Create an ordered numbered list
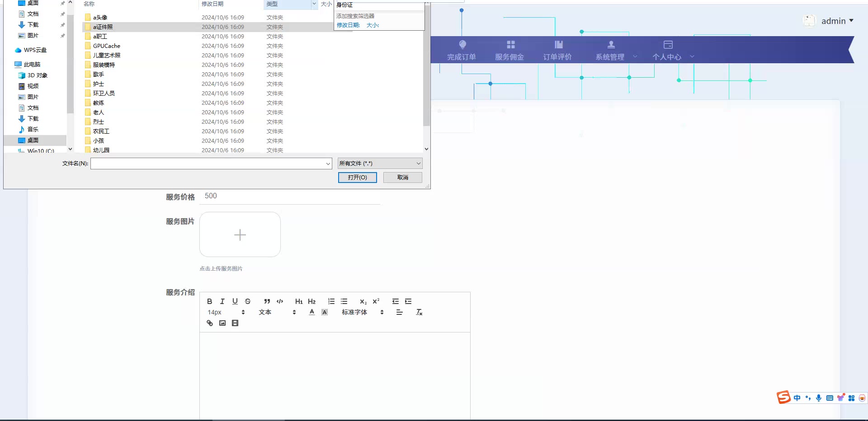This screenshot has width=868, height=421. [x=331, y=301]
